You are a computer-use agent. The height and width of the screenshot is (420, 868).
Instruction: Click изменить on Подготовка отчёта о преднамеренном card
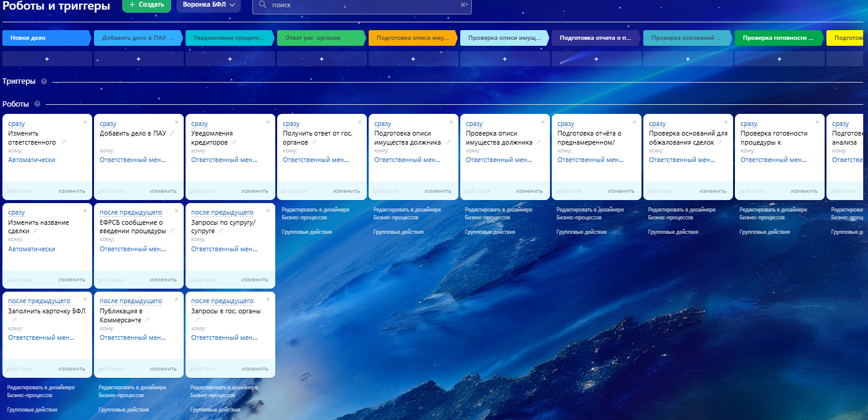[x=621, y=191]
